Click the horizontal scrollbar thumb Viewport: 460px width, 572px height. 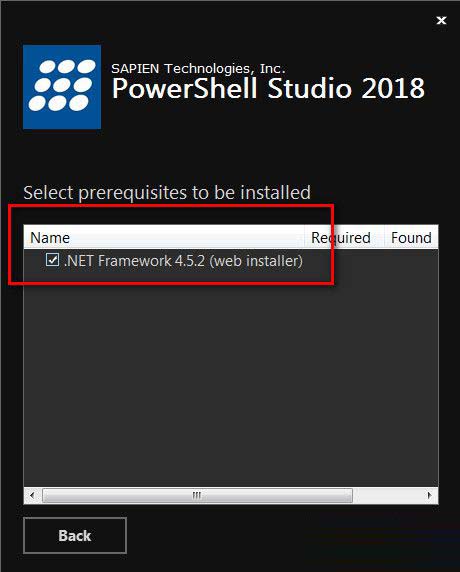click(197, 495)
